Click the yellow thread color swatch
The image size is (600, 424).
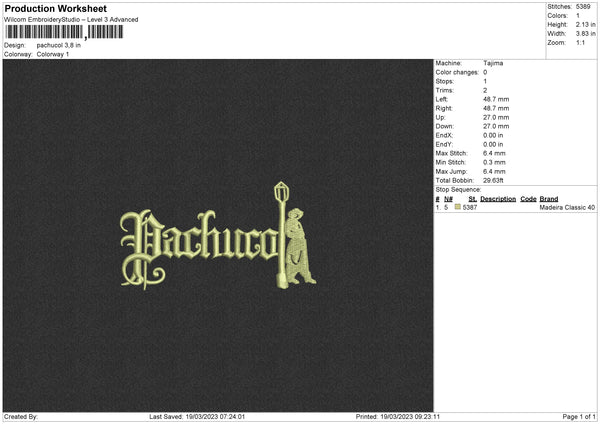point(457,207)
